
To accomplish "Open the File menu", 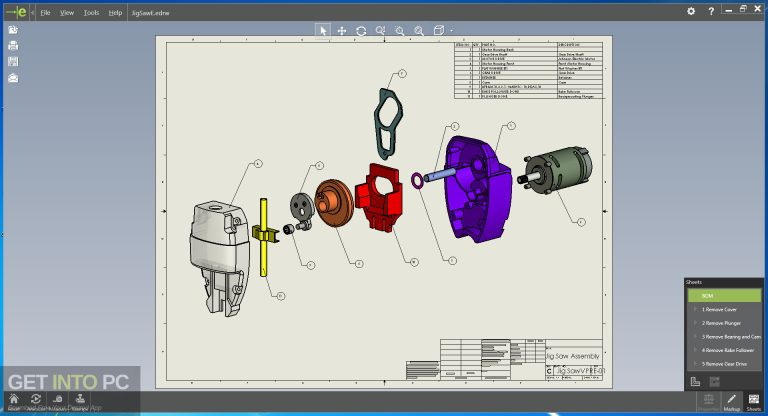I will click(45, 13).
